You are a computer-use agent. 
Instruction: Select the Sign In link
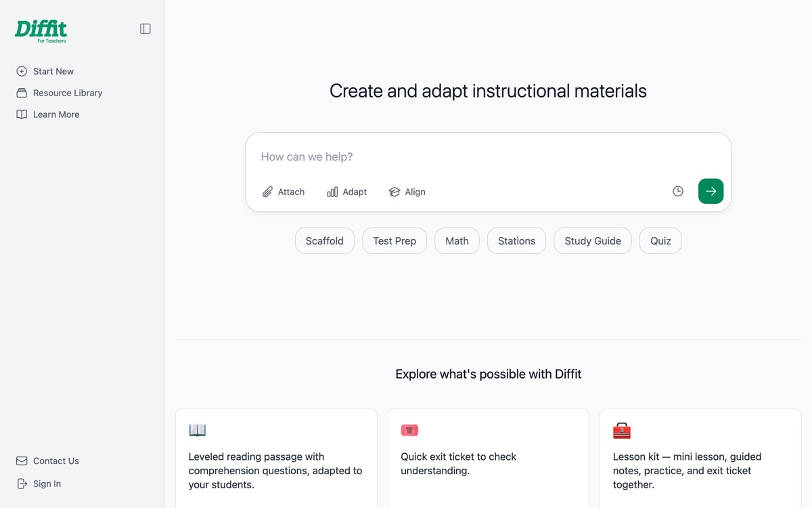pos(47,484)
